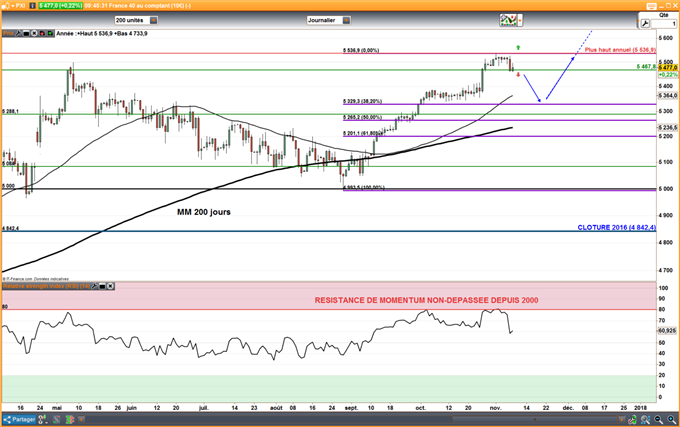Close the Prix panel with X icon

click(34, 33)
